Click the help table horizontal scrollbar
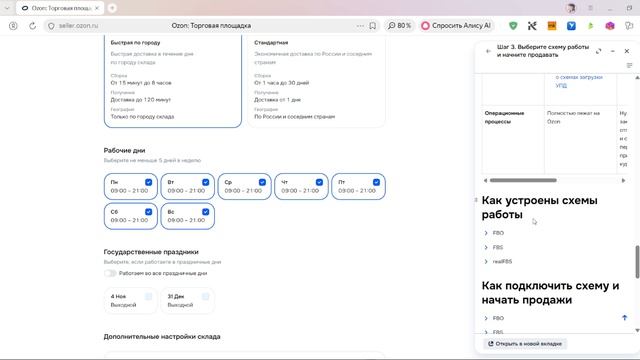Viewport: 640px width, 360px height. [x=523, y=180]
